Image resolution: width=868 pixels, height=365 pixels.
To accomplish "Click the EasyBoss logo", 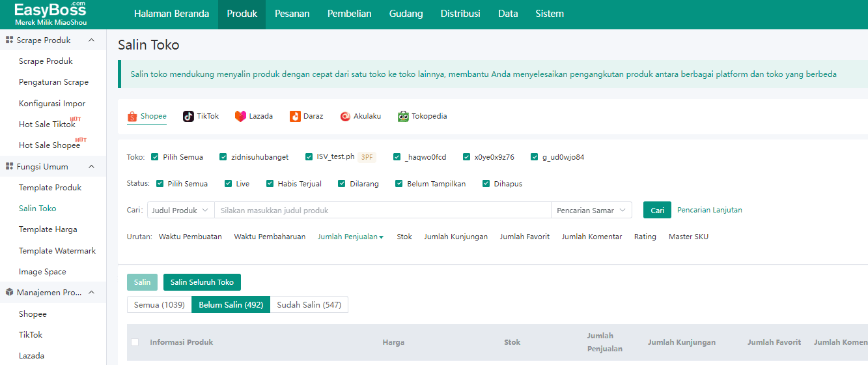I will tap(50, 14).
